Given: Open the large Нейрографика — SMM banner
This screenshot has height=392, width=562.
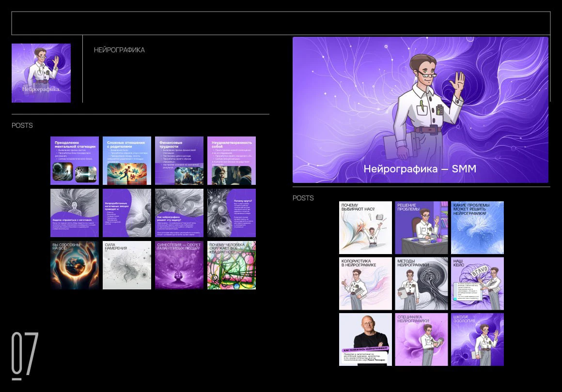Looking at the screenshot, I should point(420,110).
